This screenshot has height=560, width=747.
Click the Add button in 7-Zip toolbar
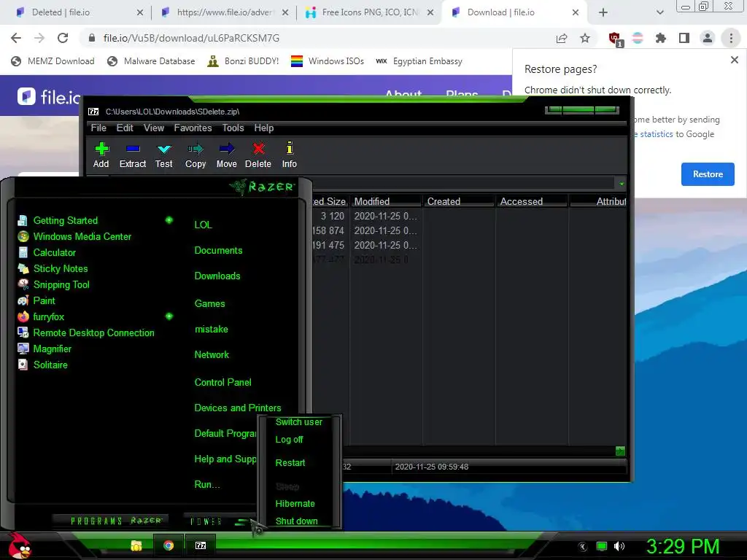(101, 155)
